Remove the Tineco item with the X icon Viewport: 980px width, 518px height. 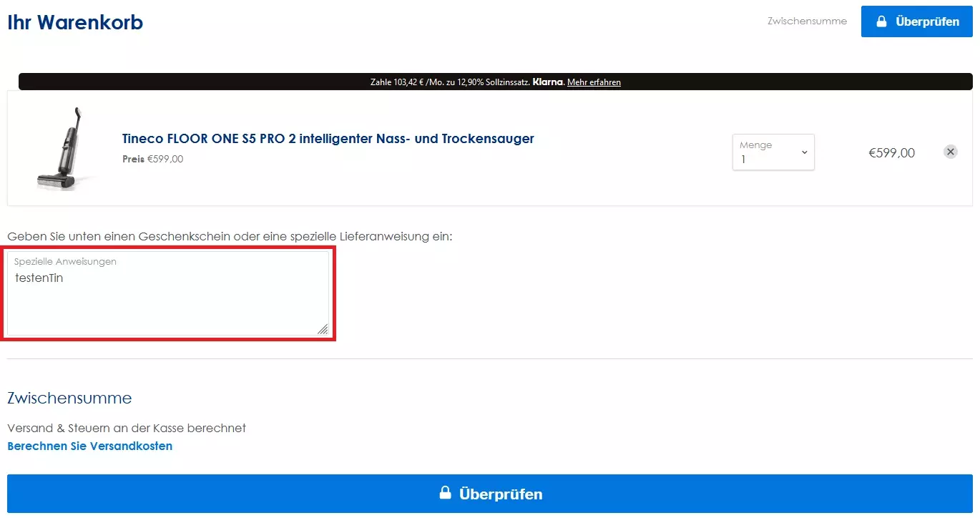[x=950, y=152]
